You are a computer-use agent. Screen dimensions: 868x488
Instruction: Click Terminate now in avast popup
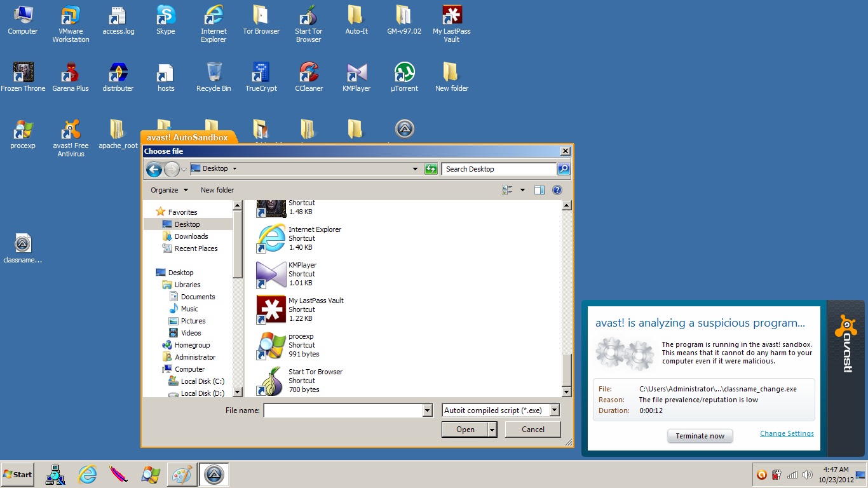point(700,436)
